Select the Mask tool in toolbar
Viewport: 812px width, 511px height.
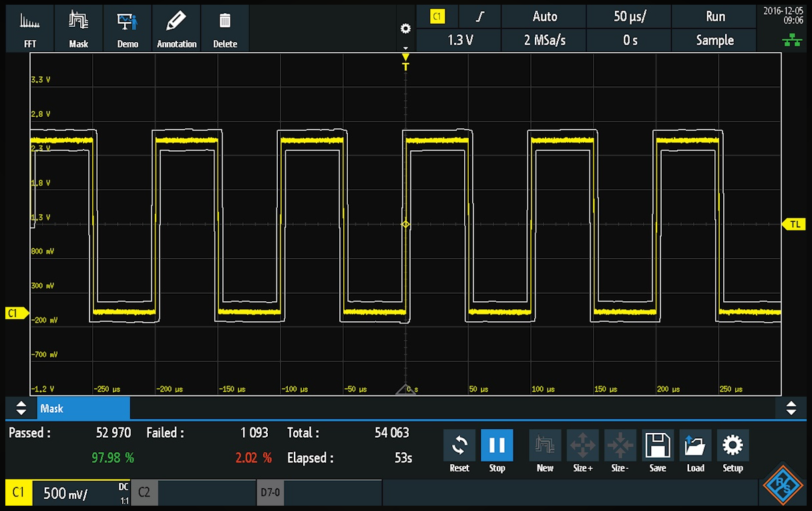(79, 29)
